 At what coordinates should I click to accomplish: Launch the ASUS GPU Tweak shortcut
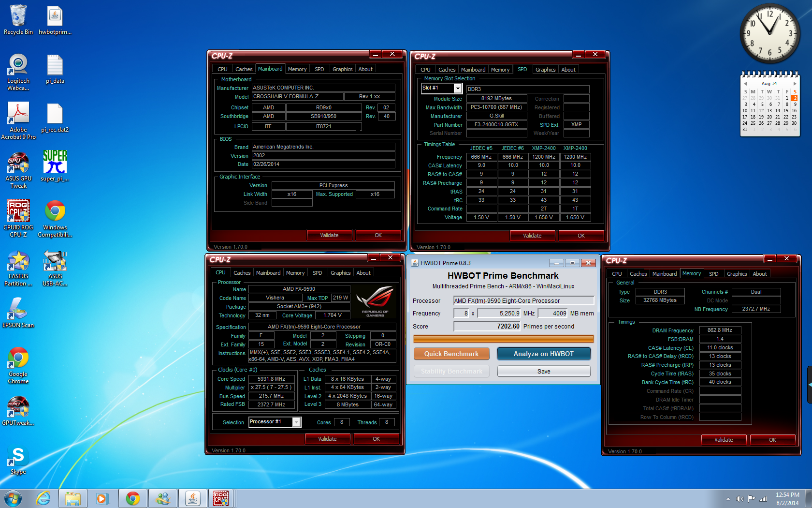18,170
